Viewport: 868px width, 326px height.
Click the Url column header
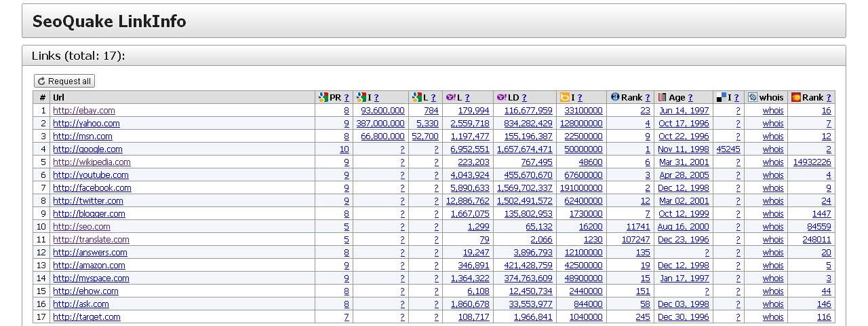(182, 97)
